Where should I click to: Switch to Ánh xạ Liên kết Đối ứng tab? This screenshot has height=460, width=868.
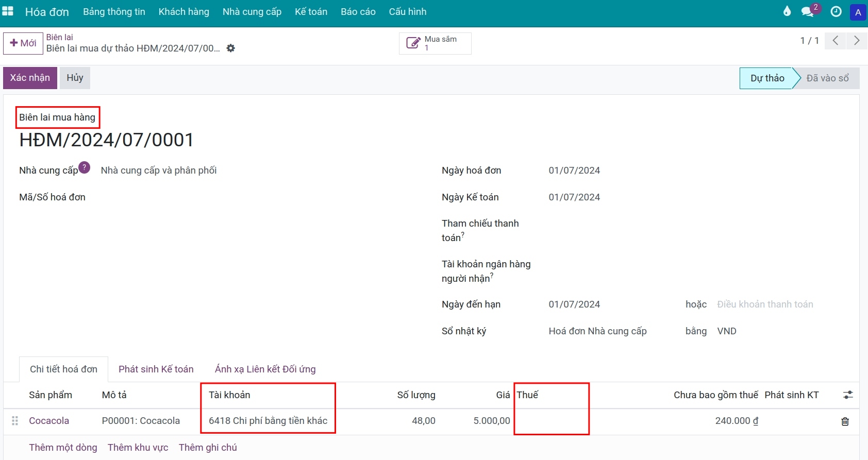click(x=265, y=369)
